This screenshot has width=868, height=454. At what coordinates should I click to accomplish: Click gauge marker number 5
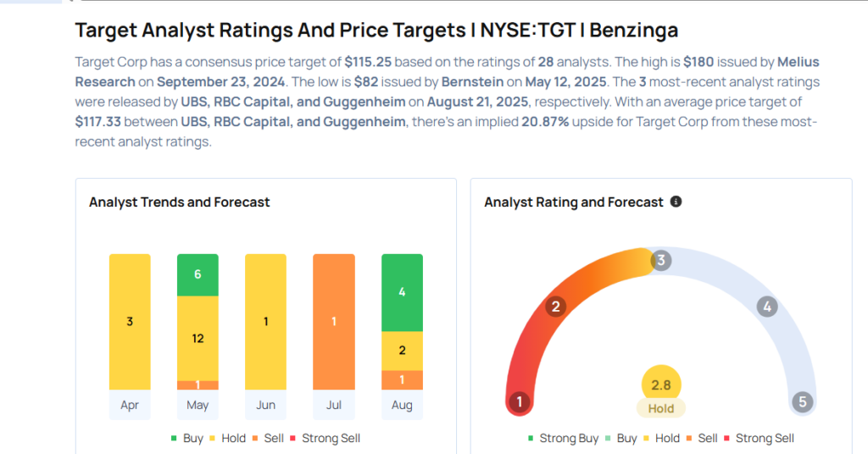(x=801, y=401)
